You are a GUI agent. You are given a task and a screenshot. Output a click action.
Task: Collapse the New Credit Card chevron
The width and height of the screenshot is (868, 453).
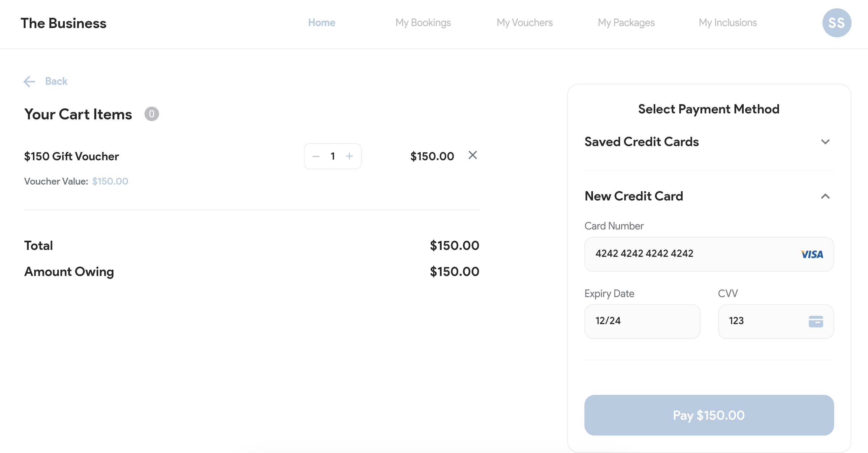coord(825,196)
